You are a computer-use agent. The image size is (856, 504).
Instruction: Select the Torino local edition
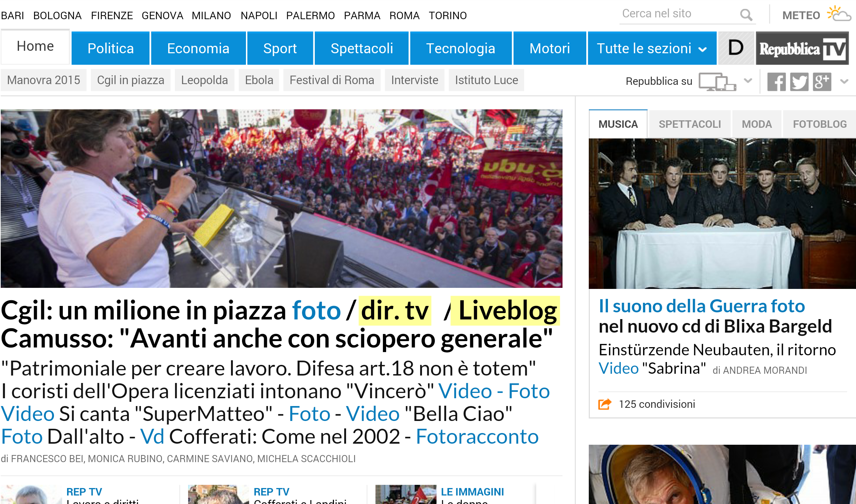click(x=448, y=16)
